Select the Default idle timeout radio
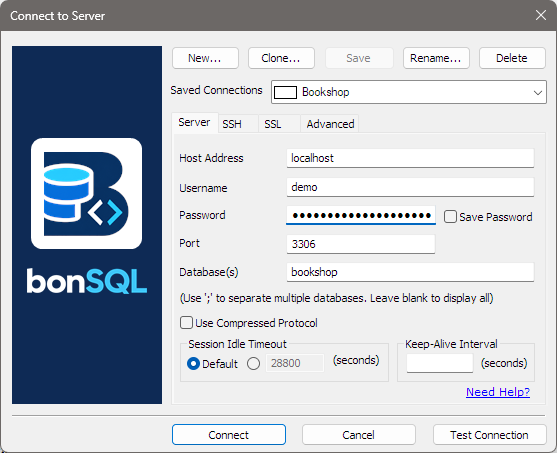The image size is (557, 453). coord(193,363)
